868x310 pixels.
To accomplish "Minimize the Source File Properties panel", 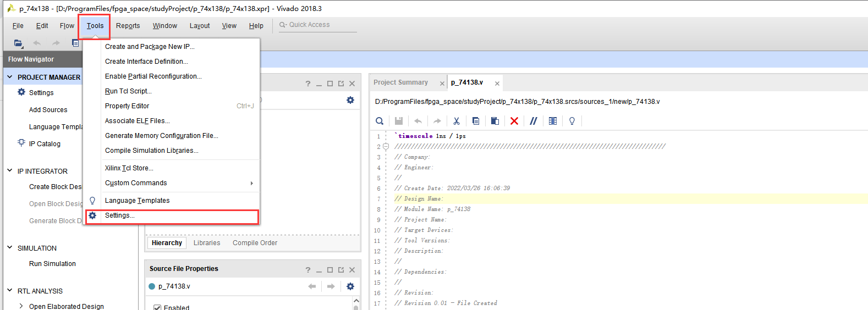I will click(319, 271).
